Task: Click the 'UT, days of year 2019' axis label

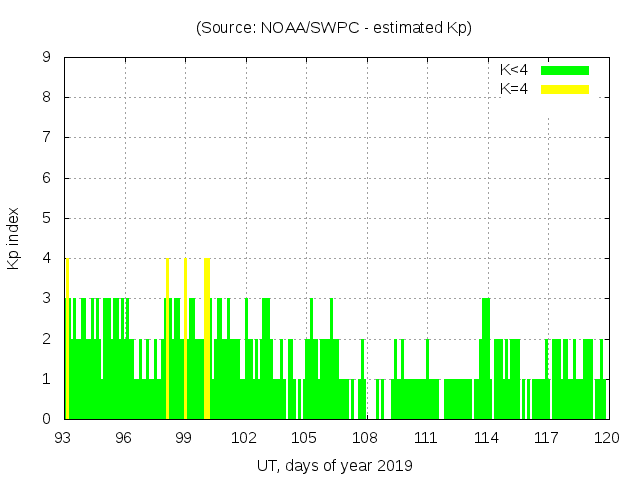Action: point(334,465)
